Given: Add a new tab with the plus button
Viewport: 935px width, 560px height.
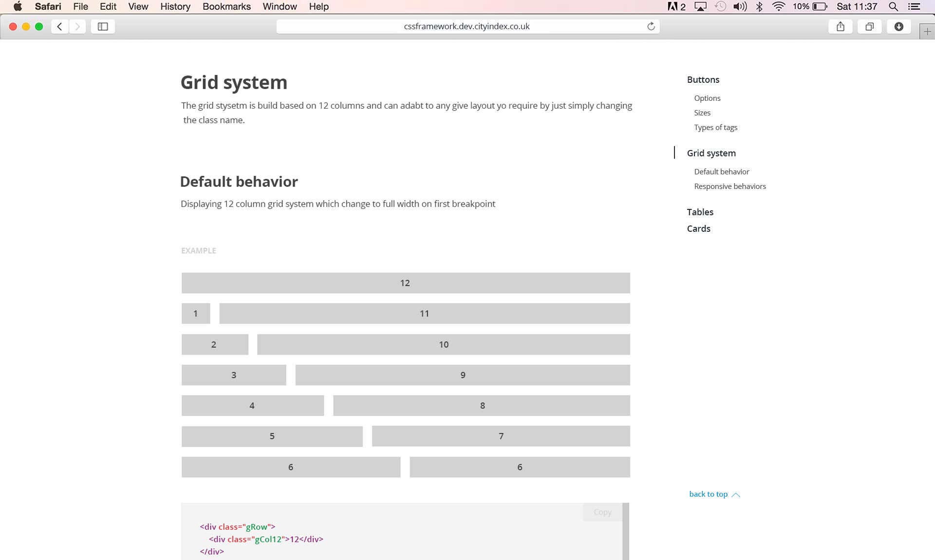Looking at the screenshot, I should pyautogui.click(x=927, y=32).
